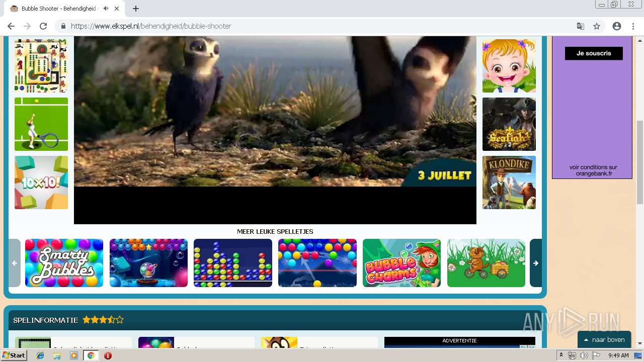Play the Smarty Bubbles game
Screen dimensions: 644x362
click(64, 263)
